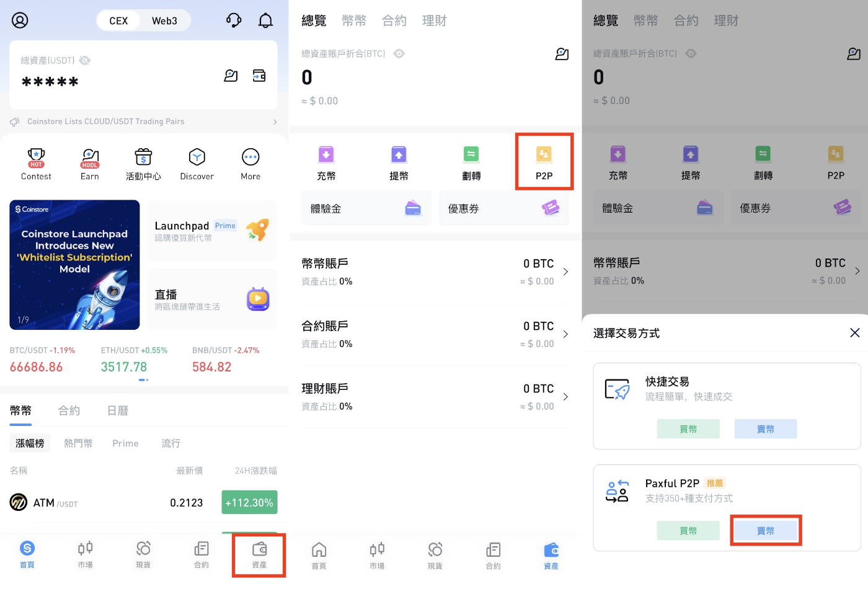Open the ATM/USDT row

(143, 502)
